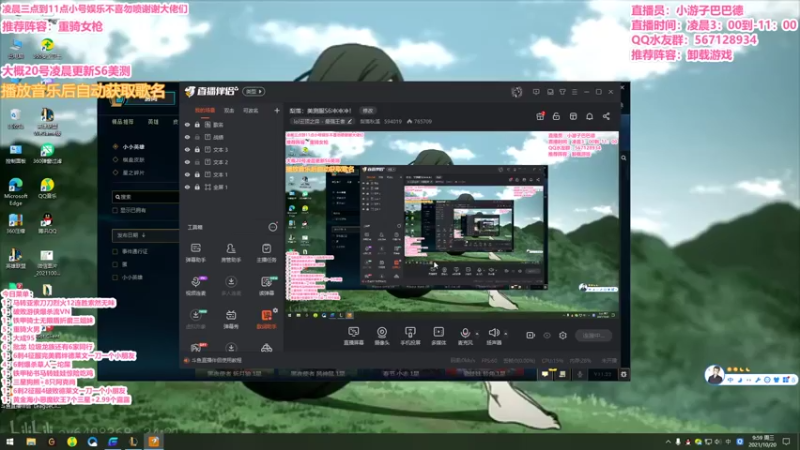Expand the hidden system tray icons
The width and height of the screenshot is (800, 450).
[x=668, y=441]
